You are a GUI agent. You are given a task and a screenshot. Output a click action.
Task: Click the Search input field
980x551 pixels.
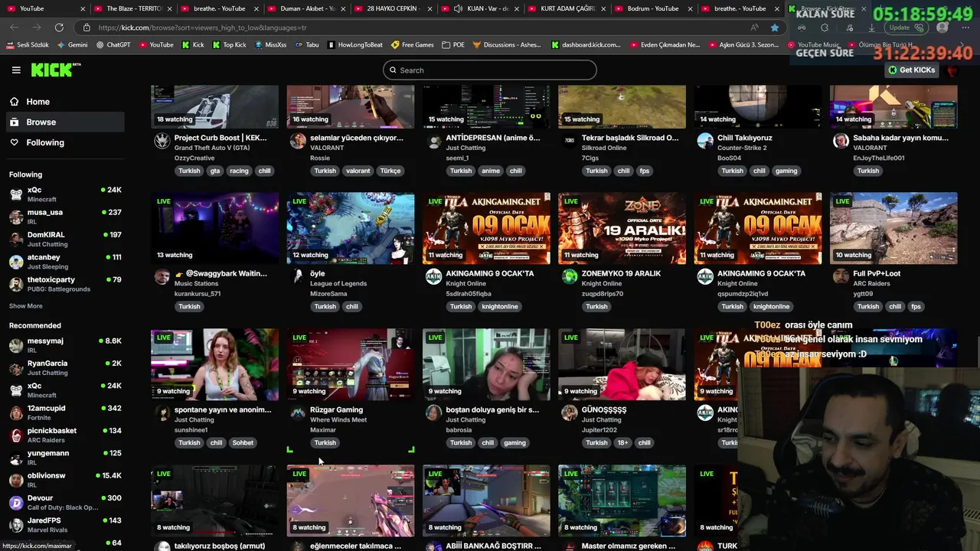tap(490, 70)
